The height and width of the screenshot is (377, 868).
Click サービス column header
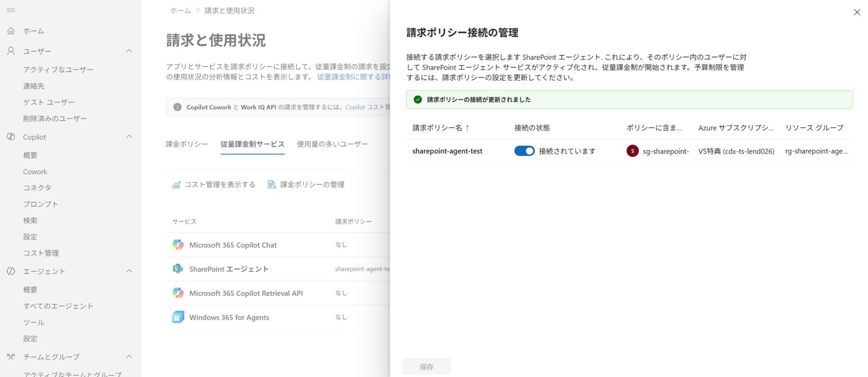[184, 222]
